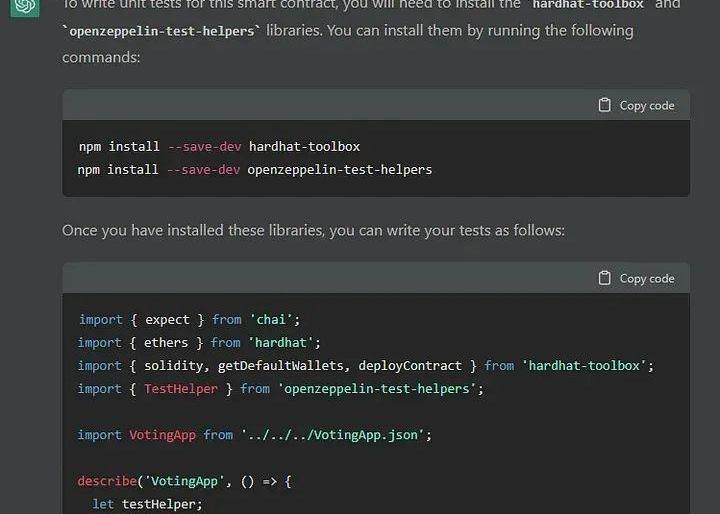Click inline code 'hardhat-toolbox' in top paragraph
Screen dimensions: 720x514
587,5
